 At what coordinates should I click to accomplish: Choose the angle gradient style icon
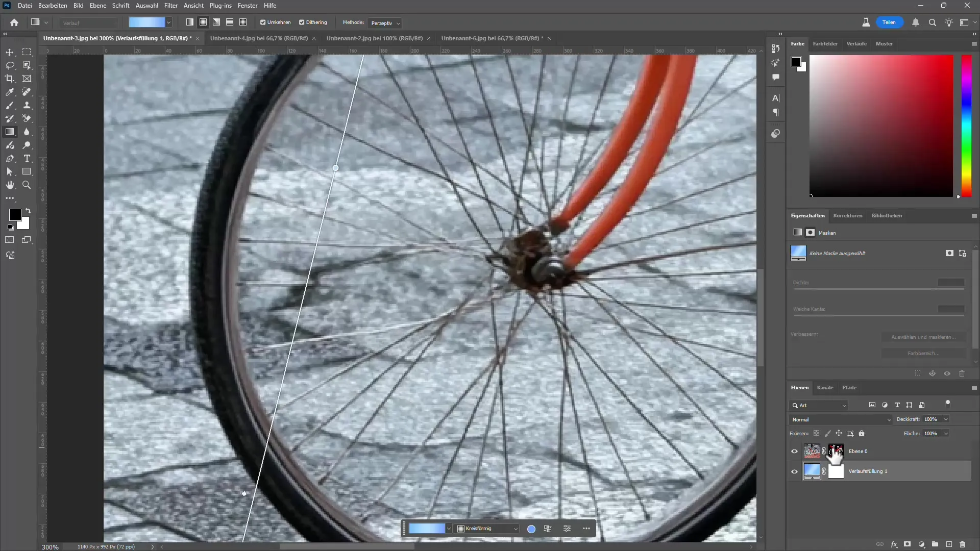point(216,22)
